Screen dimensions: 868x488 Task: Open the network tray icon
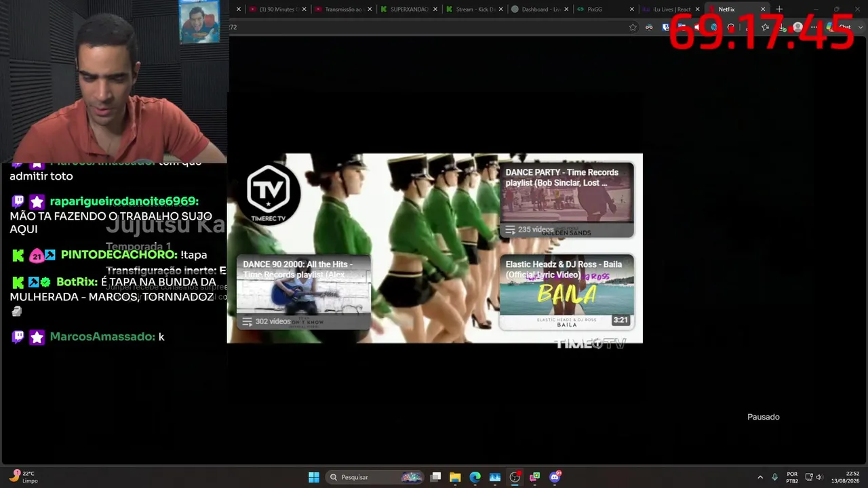click(x=809, y=477)
